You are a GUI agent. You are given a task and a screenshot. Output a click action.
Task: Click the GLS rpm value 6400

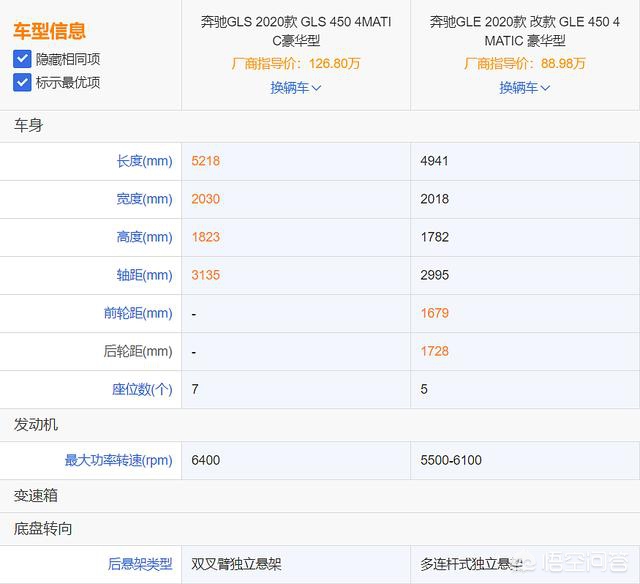(206, 460)
